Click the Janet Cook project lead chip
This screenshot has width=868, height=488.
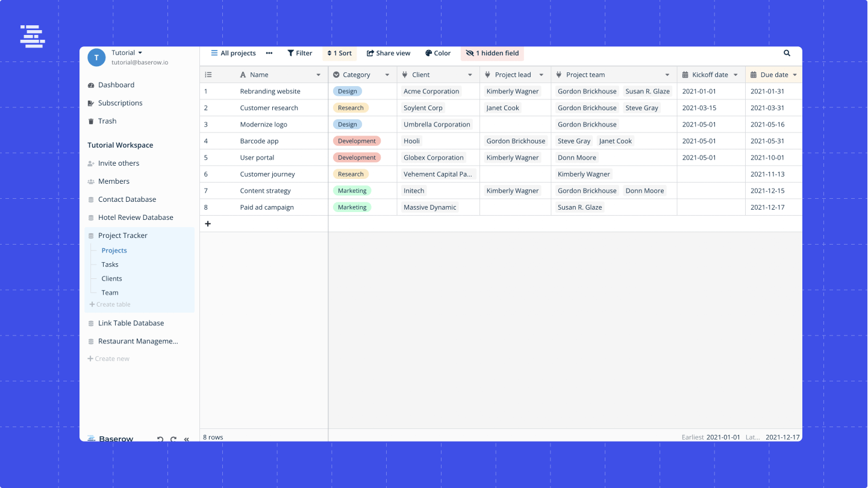click(502, 108)
